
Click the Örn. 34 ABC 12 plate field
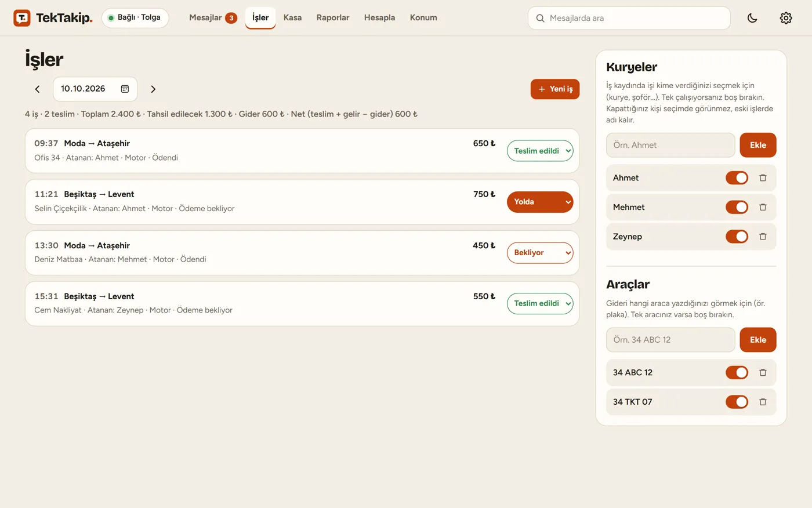point(670,340)
